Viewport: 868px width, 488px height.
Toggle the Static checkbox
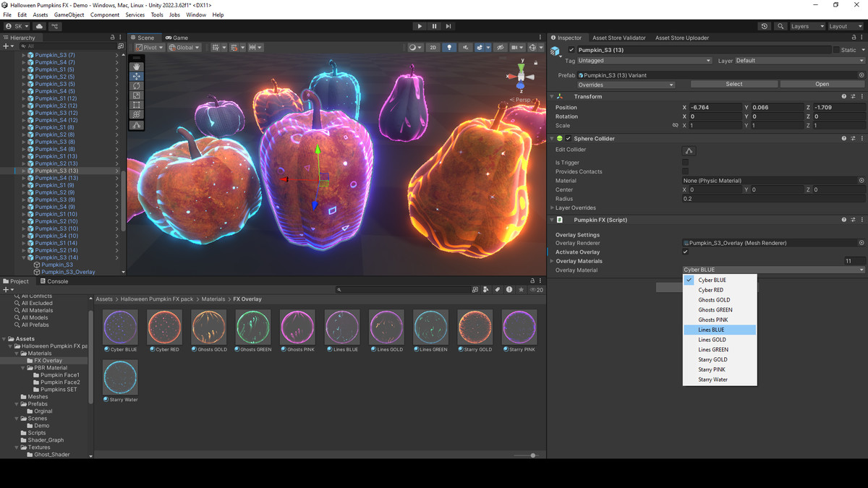[x=836, y=50]
